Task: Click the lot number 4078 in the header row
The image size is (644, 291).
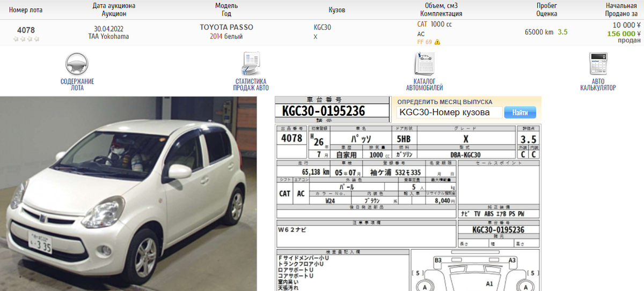Action: 26,30
